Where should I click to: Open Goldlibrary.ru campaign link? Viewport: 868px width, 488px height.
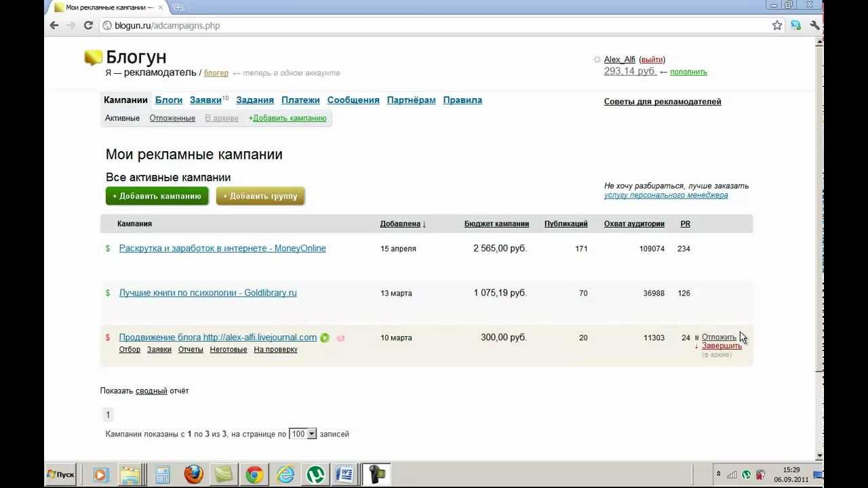point(208,293)
